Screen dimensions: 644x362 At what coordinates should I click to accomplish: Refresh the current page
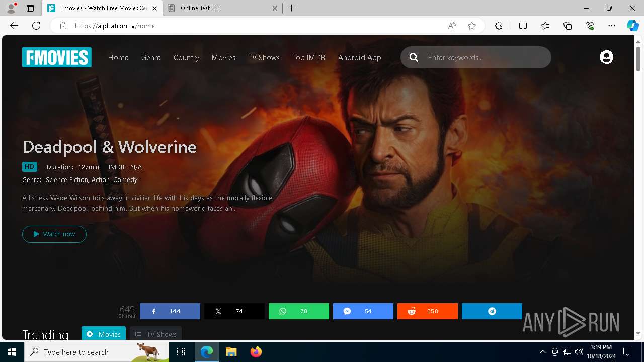pos(36,26)
